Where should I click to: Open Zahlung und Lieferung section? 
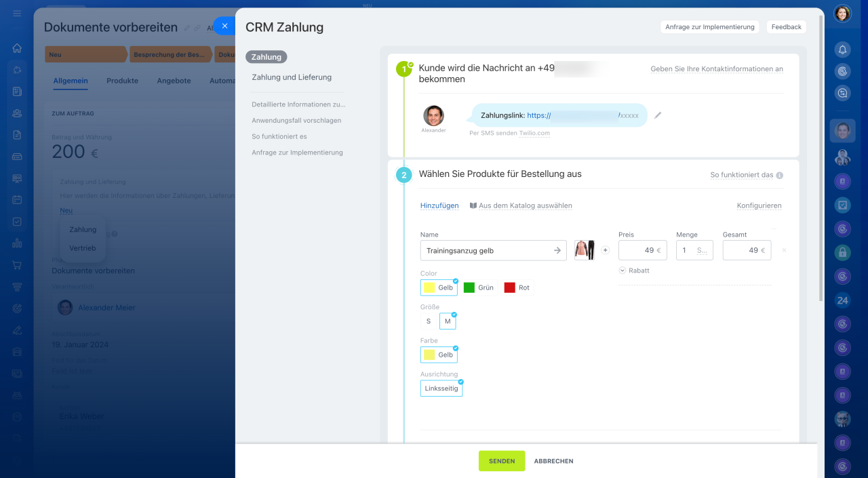292,77
